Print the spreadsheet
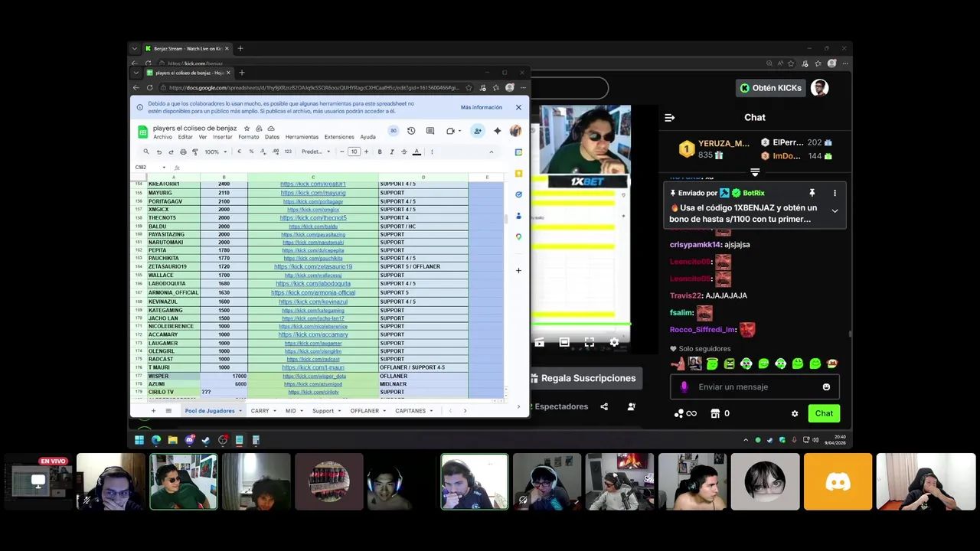Image resolution: width=980 pixels, height=551 pixels. [183, 152]
